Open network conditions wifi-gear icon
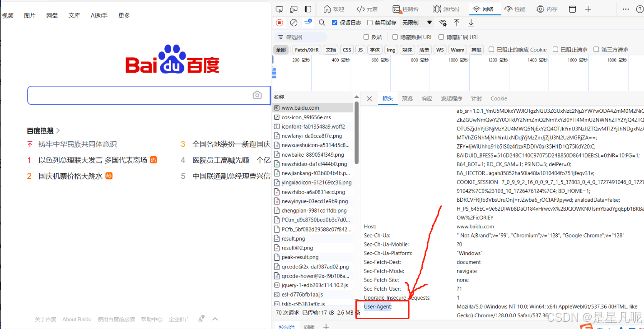 point(443,23)
